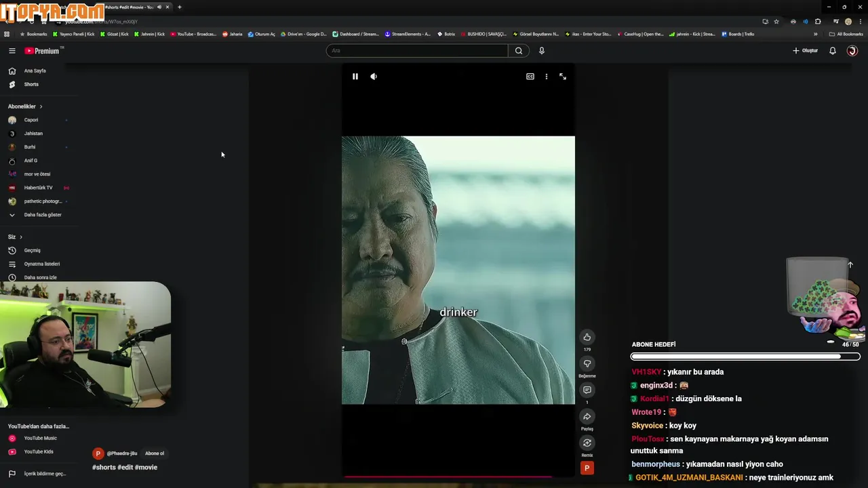Open the StreamElements bookmark
The image size is (868, 488).
click(x=408, y=34)
